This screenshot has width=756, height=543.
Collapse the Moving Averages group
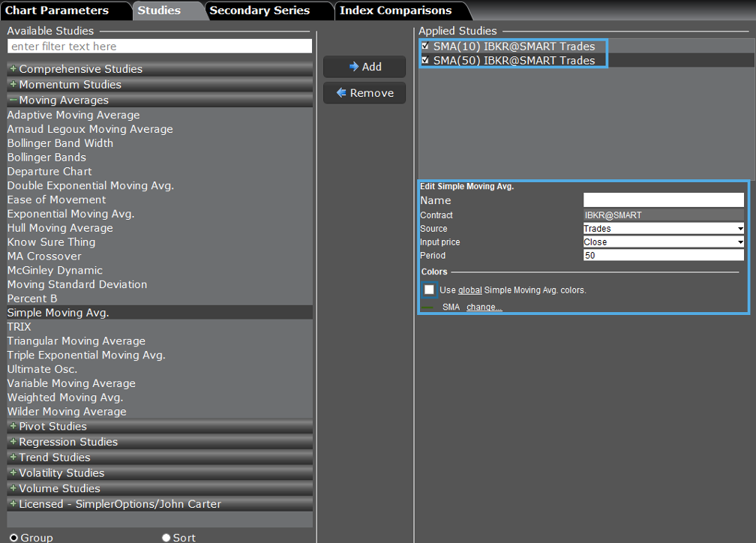click(13, 100)
